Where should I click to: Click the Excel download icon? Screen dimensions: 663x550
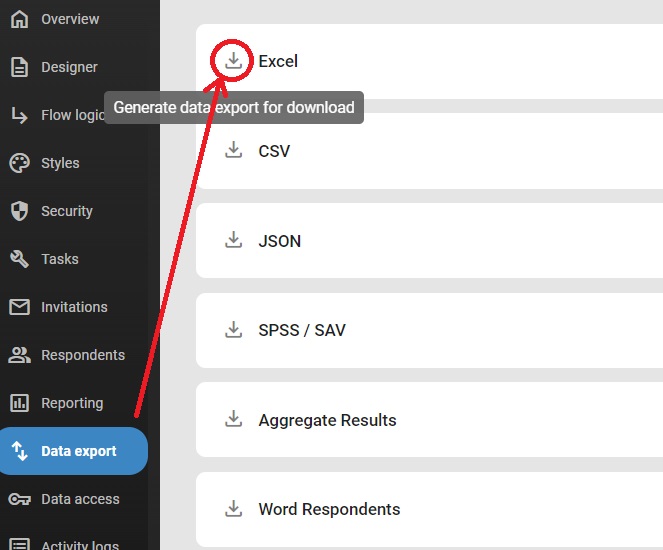point(233,61)
